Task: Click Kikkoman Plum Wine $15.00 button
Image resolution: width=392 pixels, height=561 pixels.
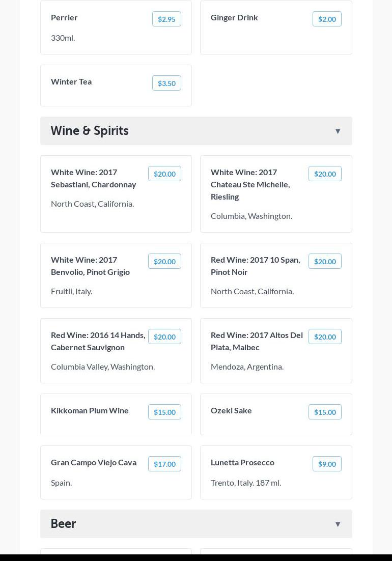Action: click(x=164, y=412)
